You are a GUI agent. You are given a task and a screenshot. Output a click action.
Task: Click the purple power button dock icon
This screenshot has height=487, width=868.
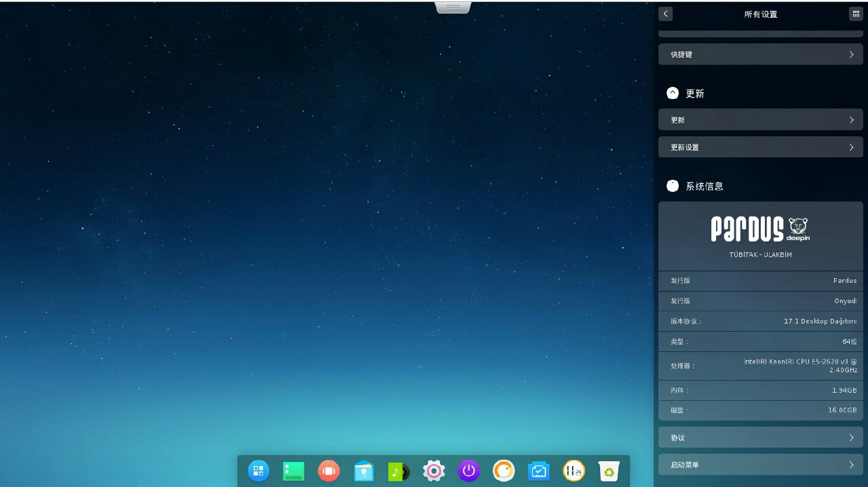click(x=469, y=470)
